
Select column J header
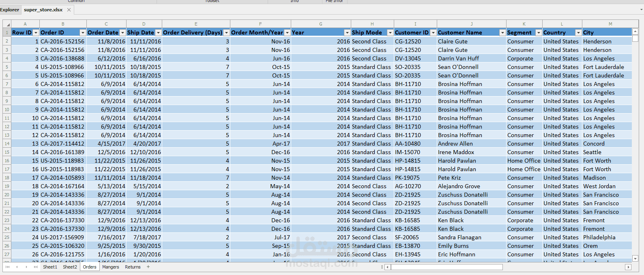(472, 24)
